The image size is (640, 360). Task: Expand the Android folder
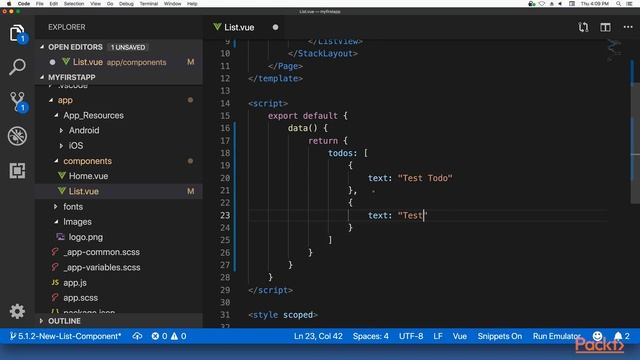(x=61, y=131)
